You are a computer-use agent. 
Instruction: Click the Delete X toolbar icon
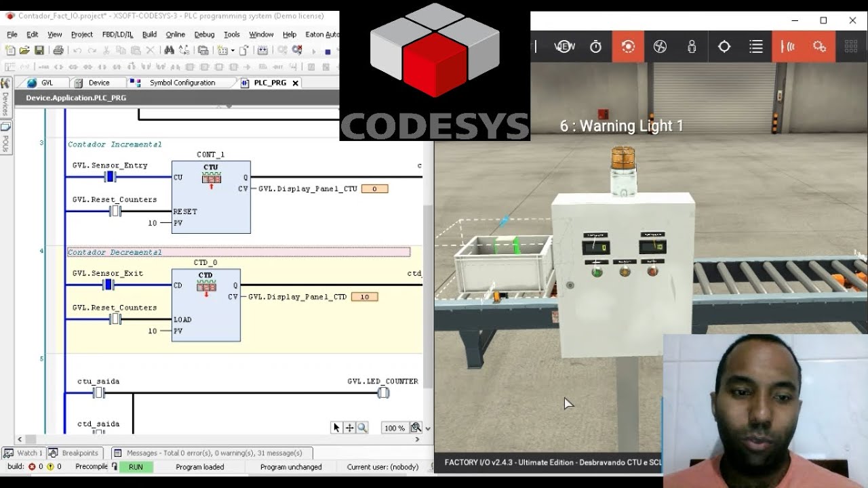[150, 50]
